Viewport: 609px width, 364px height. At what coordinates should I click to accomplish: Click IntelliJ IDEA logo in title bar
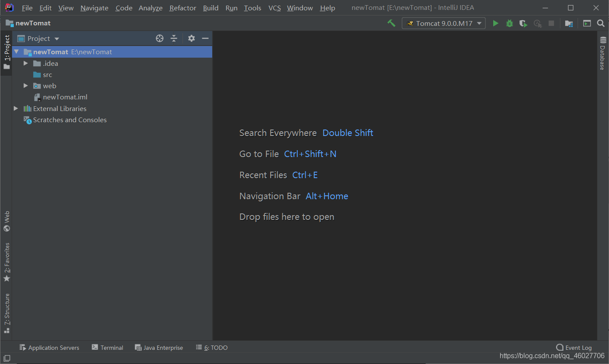9,7
